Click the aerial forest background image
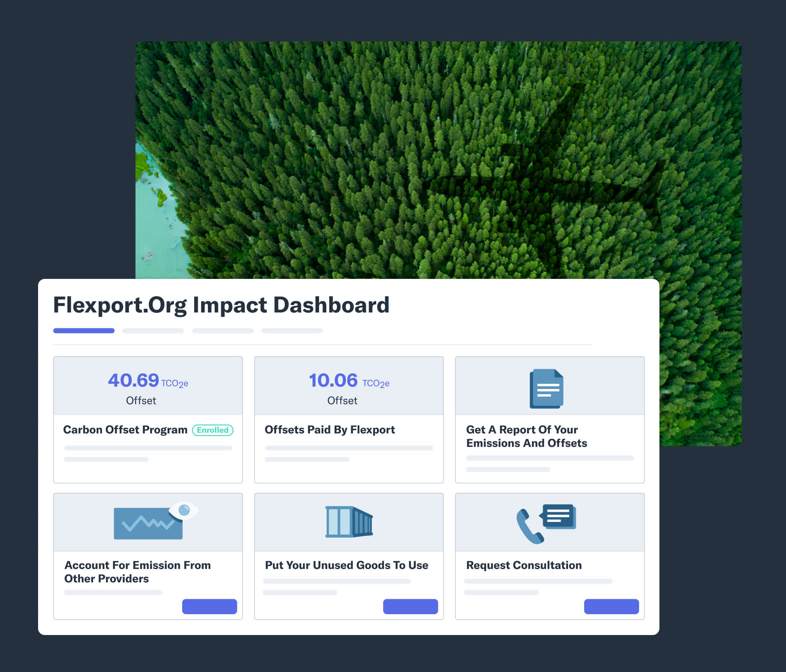Image resolution: width=786 pixels, height=672 pixels. pyautogui.click(x=436, y=152)
